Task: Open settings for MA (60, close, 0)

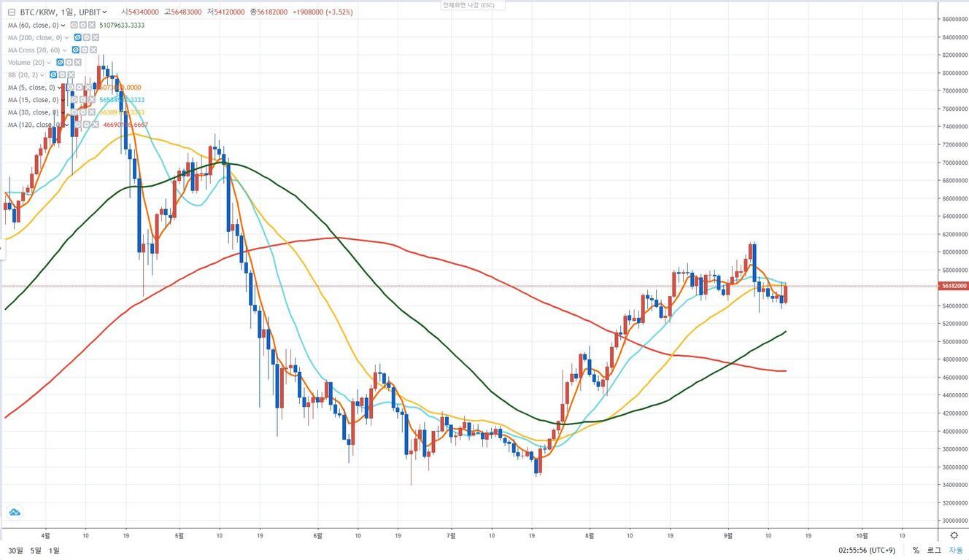Action: pos(83,25)
